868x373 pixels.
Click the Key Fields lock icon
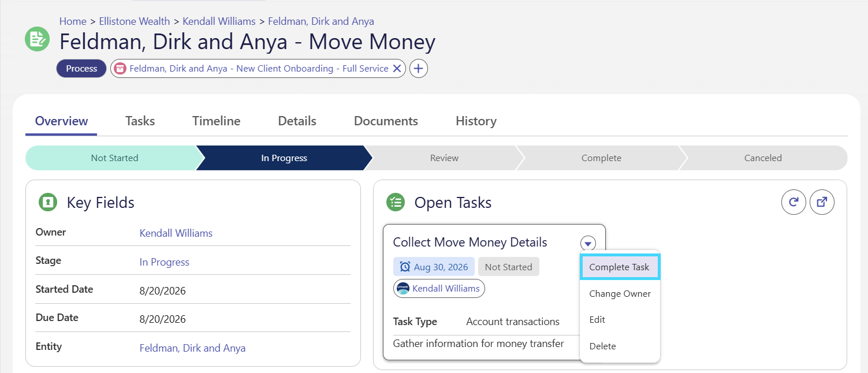(x=48, y=203)
